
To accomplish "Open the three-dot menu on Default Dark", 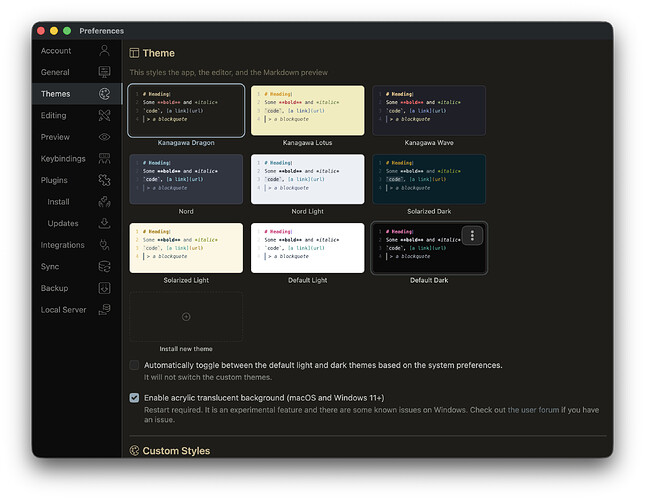I will [472, 235].
